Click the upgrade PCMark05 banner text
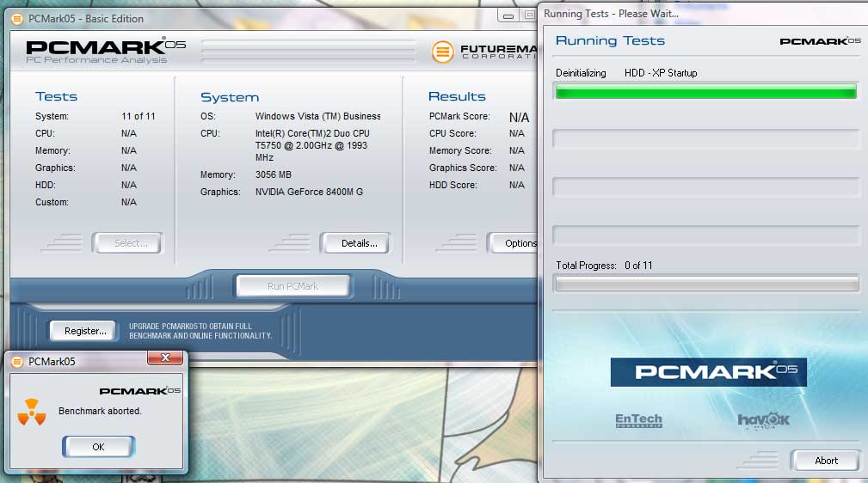868x483 pixels. (x=200, y=331)
